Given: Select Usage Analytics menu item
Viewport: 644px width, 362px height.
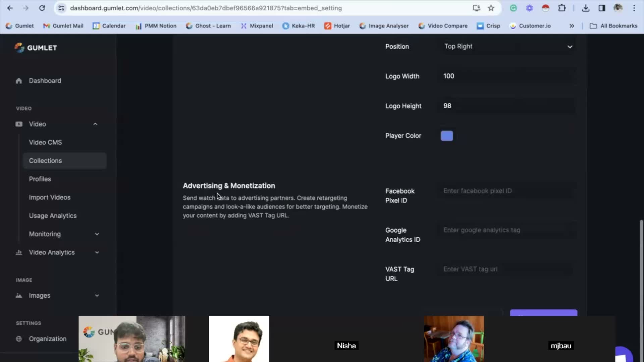Looking at the screenshot, I should (53, 216).
